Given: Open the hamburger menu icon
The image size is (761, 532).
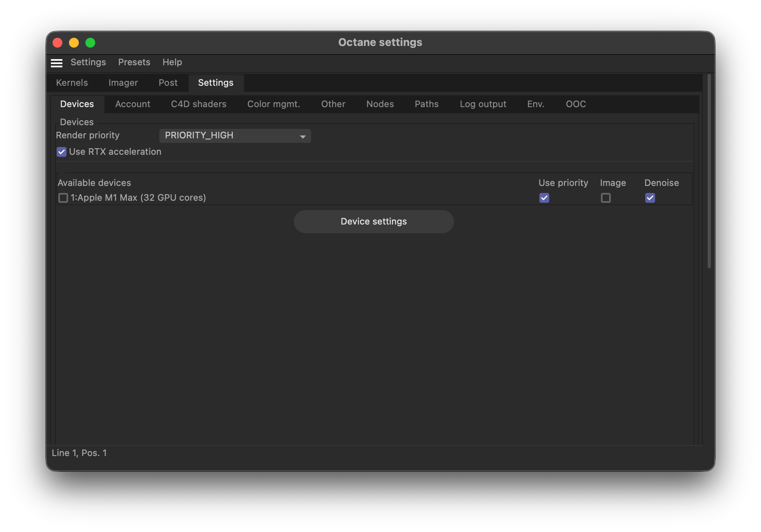Looking at the screenshot, I should tap(57, 63).
